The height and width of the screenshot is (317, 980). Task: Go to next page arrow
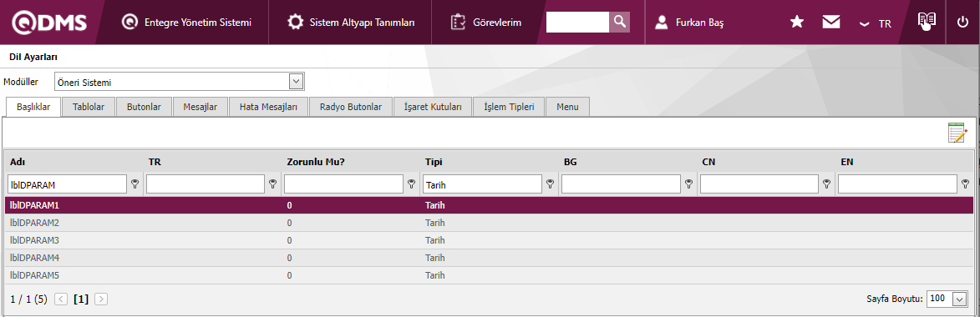[x=101, y=299]
